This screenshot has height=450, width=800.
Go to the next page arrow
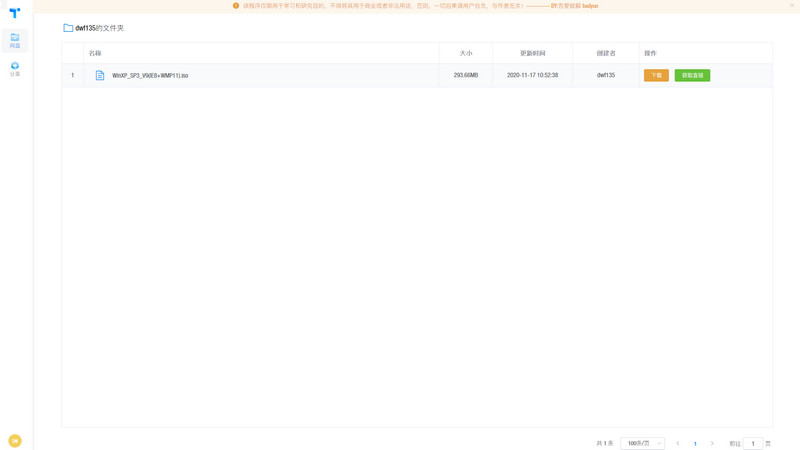pos(712,443)
